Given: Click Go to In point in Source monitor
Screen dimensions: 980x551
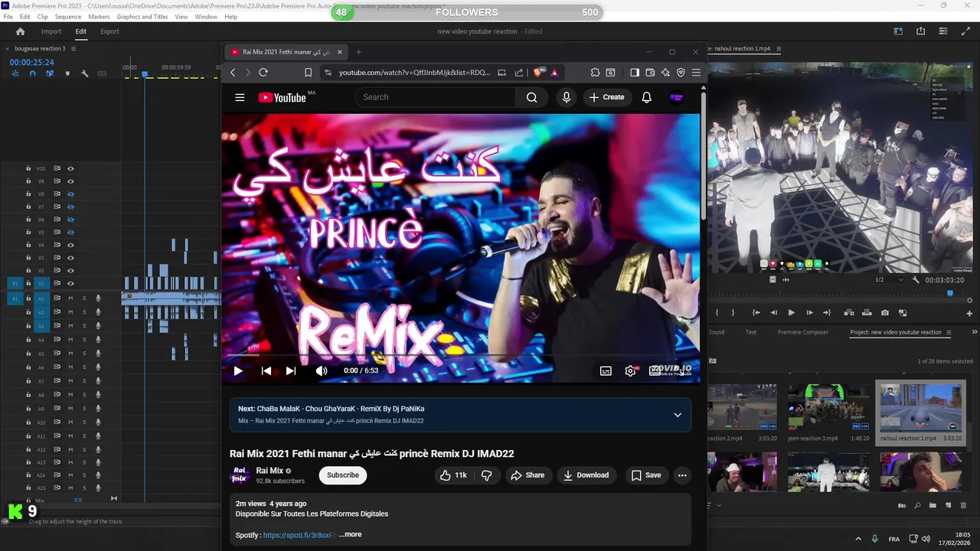Looking at the screenshot, I should pos(756,312).
